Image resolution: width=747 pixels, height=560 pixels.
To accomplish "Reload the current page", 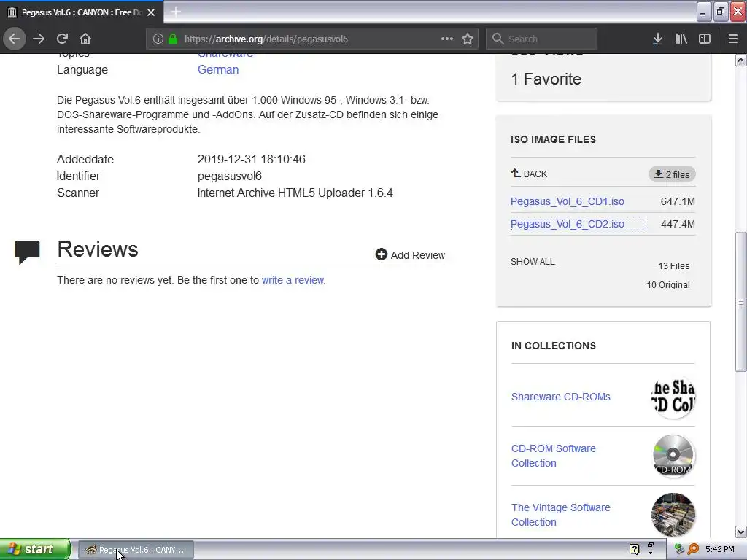I will 63,39.
